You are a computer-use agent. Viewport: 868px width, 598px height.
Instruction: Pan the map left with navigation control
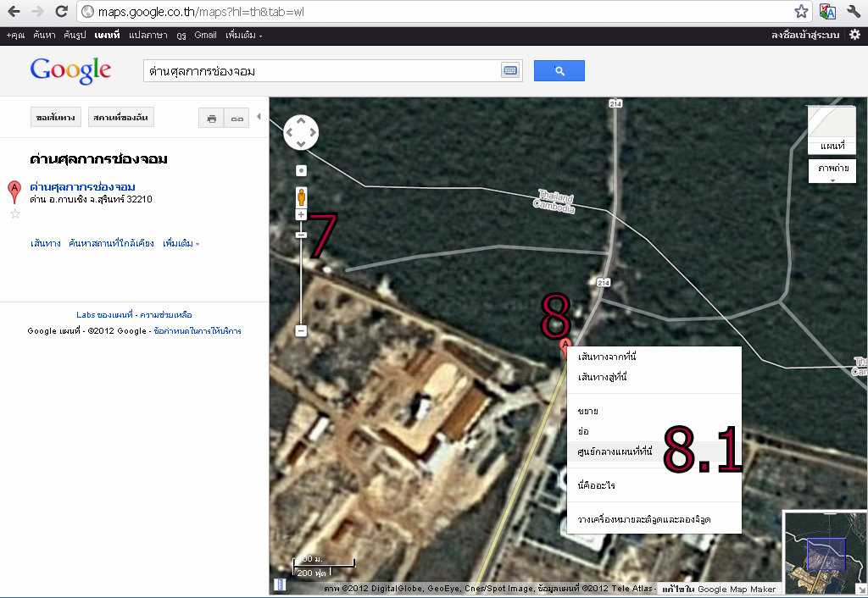[289, 132]
